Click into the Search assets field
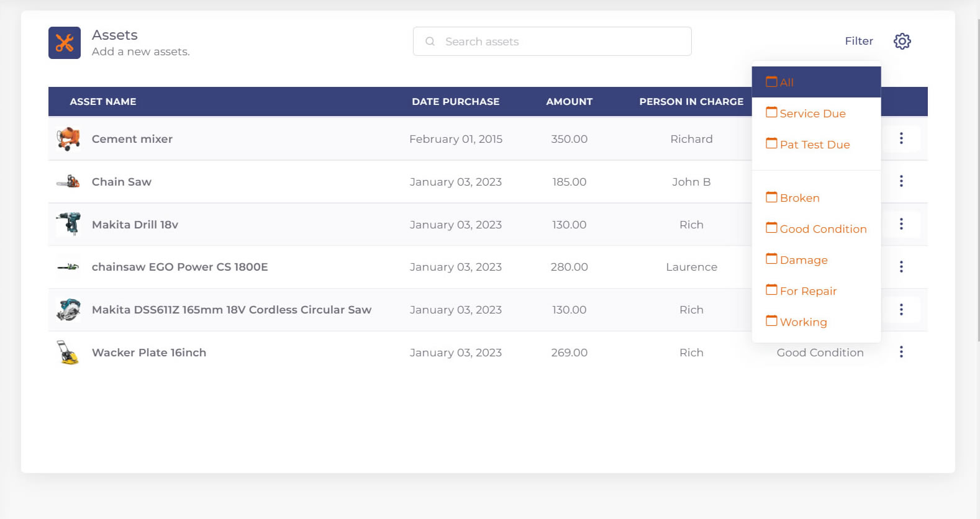This screenshot has height=519, width=980. point(552,42)
